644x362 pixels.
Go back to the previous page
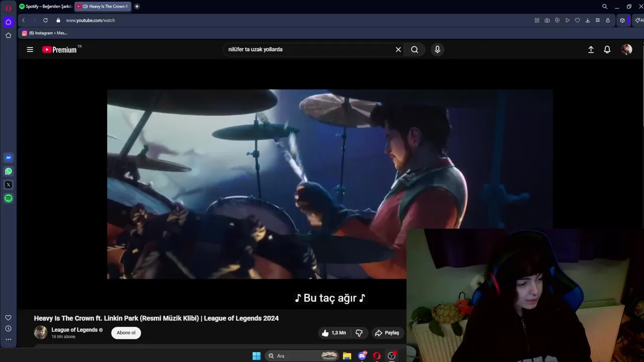(x=23, y=20)
